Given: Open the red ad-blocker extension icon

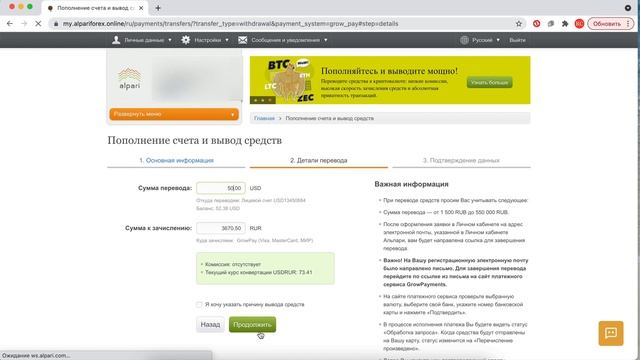Looking at the screenshot, I should 536,24.
